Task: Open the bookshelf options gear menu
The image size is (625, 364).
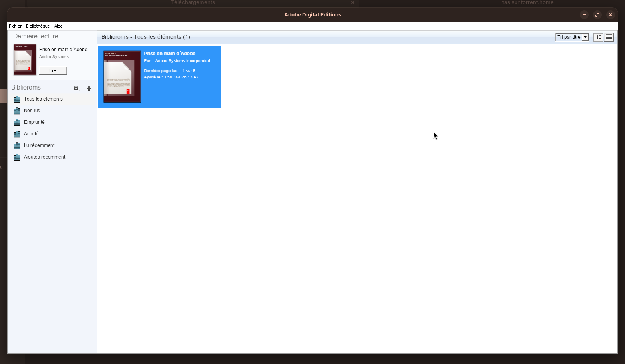Action: pos(76,89)
